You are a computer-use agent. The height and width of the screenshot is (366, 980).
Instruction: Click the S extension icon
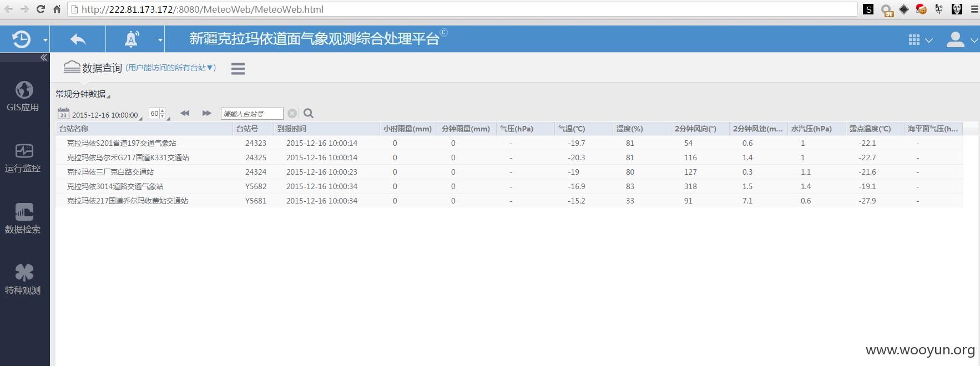(x=868, y=9)
